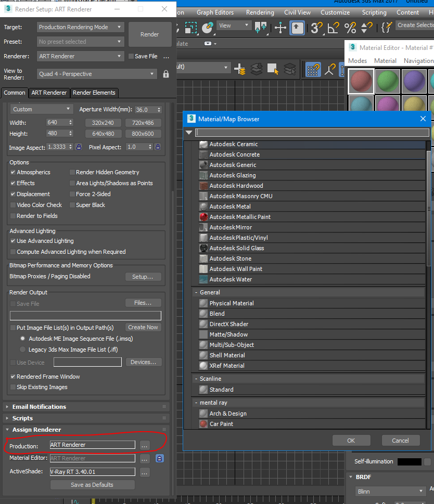Switch to the ART Renderer tab
This screenshot has height=504, width=434.
(49, 93)
